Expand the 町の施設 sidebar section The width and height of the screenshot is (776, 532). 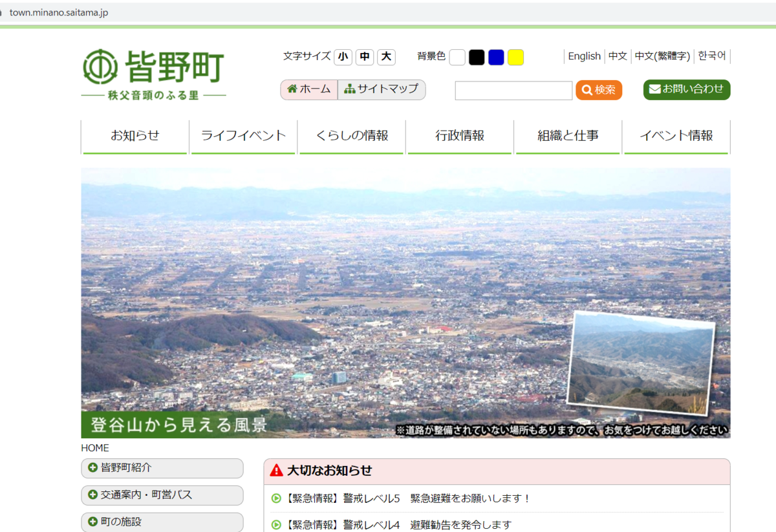[x=162, y=522]
